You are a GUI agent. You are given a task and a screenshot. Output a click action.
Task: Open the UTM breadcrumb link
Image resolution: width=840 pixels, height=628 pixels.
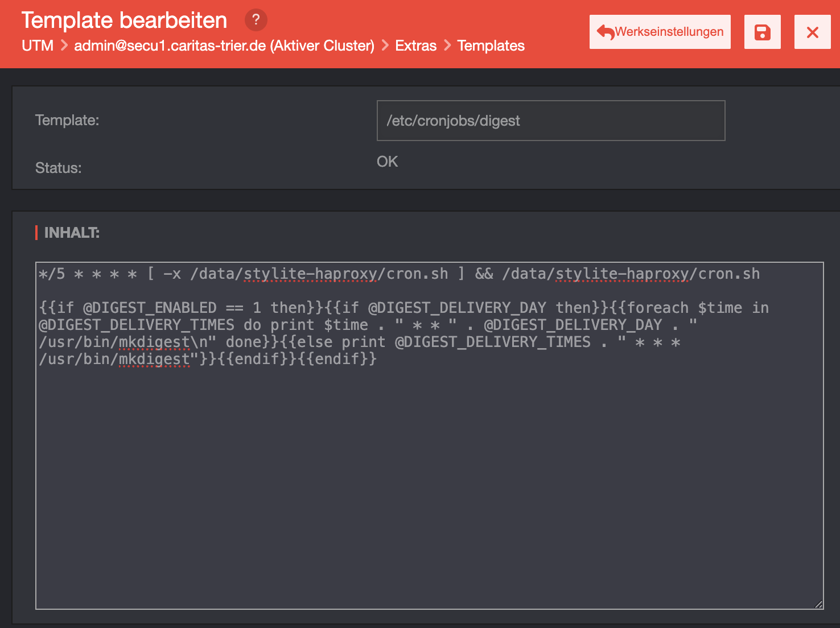38,46
